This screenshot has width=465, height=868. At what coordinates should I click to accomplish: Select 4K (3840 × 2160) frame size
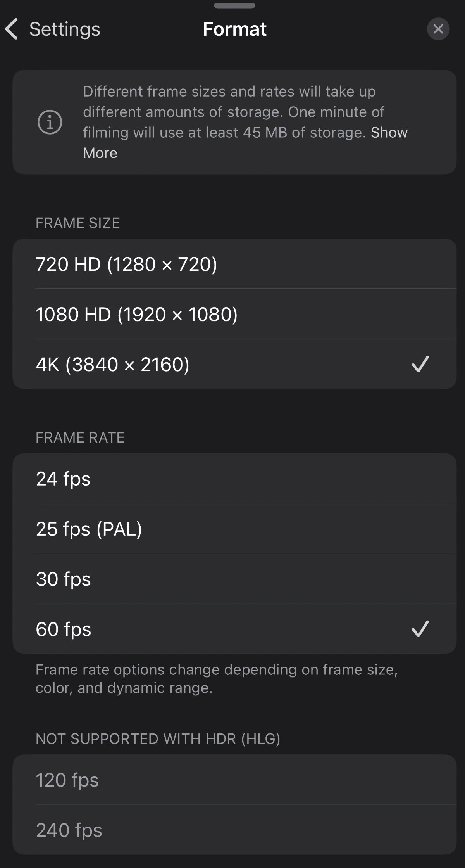234,364
